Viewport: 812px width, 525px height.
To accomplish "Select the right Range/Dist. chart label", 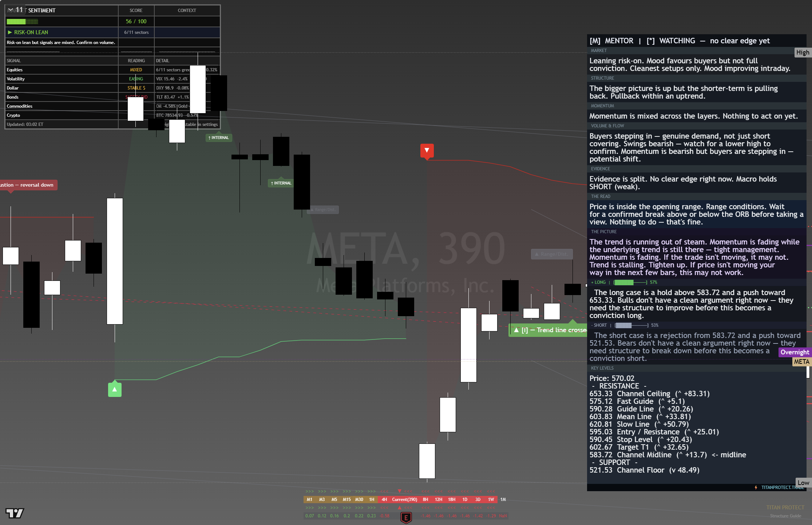I will coord(552,254).
